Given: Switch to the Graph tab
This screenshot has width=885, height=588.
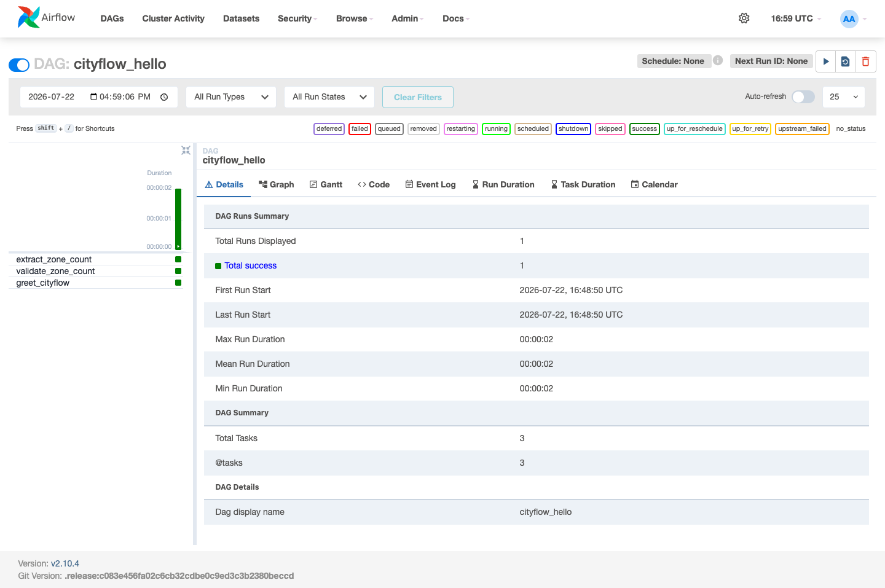Looking at the screenshot, I should click(277, 184).
